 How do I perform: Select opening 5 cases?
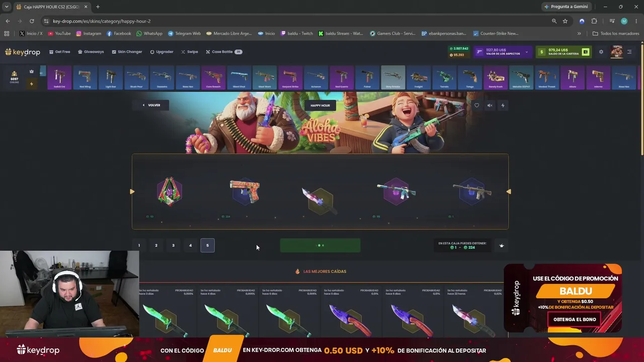click(207, 245)
